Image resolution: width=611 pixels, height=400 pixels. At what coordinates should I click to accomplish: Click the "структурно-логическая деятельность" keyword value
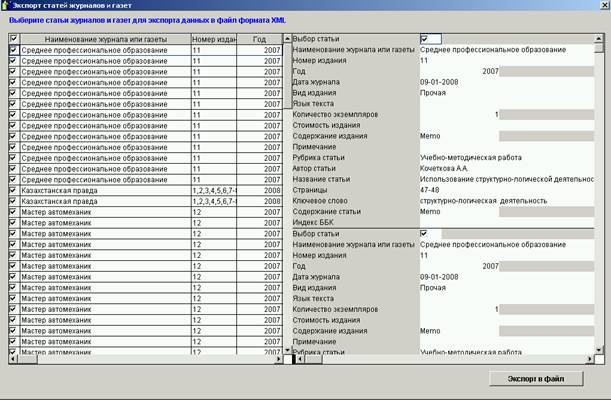pyautogui.click(x=483, y=201)
